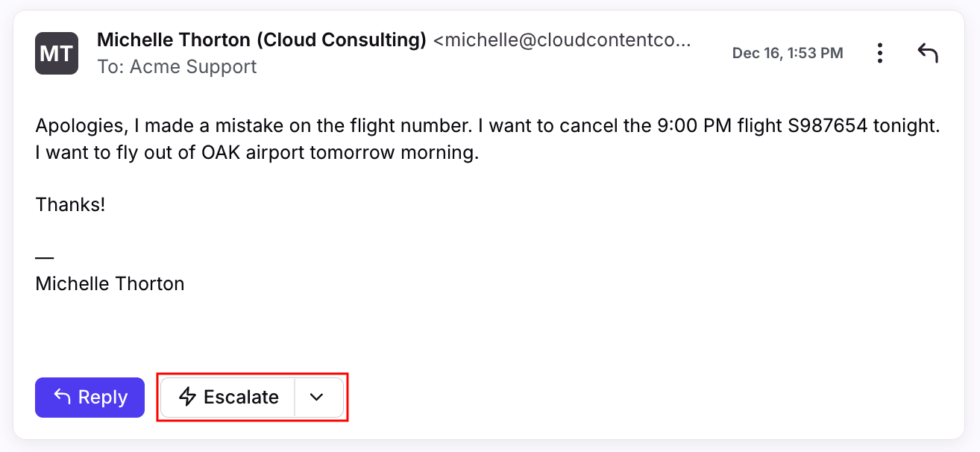Click the reply arrow icon in the header
The height and width of the screenshot is (452, 980).
click(927, 53)
